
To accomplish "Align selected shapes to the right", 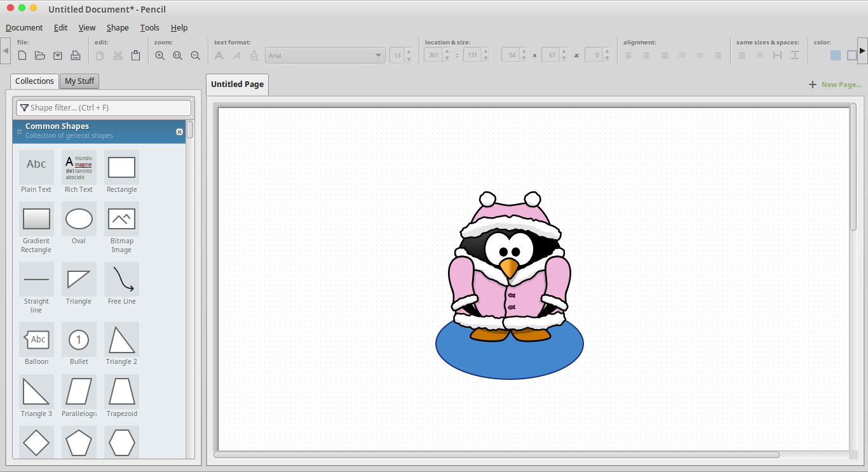I will pyautogui.click(x=664, y=56).
